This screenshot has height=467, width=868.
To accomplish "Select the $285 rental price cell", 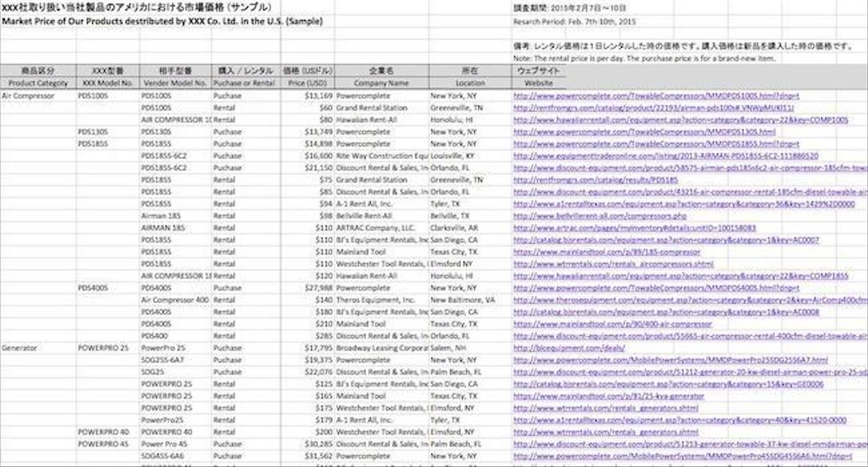I will click(x=308, y=336).
